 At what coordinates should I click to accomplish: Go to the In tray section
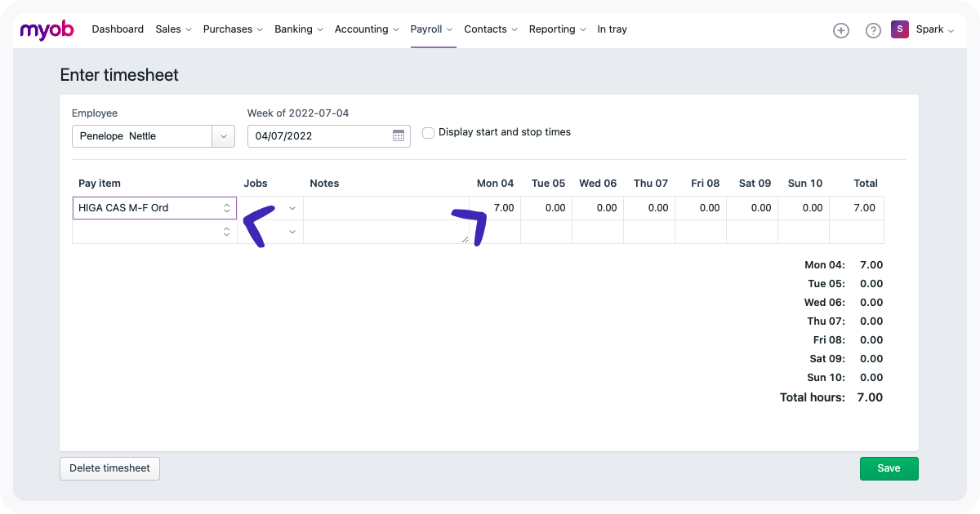[x=612, y=29]
